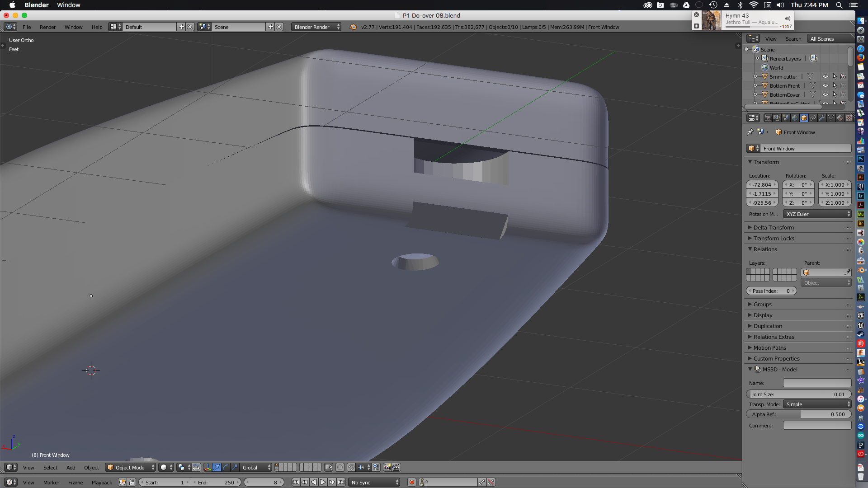The image size is (868, 488).
Task: Click the OpenGL render animation clapper icon
Action: point(396,467)
